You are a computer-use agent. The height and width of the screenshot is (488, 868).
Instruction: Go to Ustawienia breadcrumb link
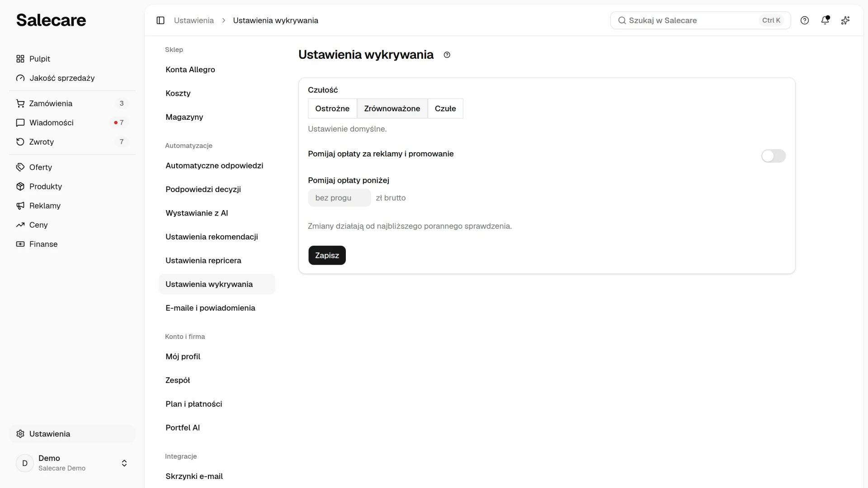pyautogui.click(x=194, y=20)
